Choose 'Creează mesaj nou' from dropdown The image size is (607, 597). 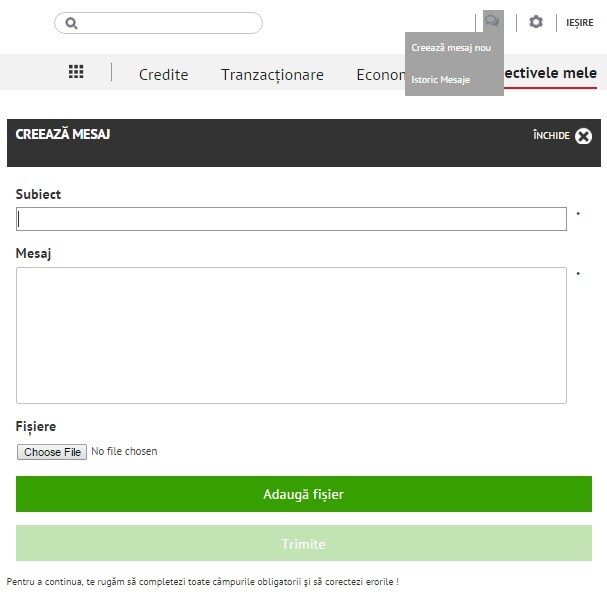pyautogui.click(x=451, y=47)
